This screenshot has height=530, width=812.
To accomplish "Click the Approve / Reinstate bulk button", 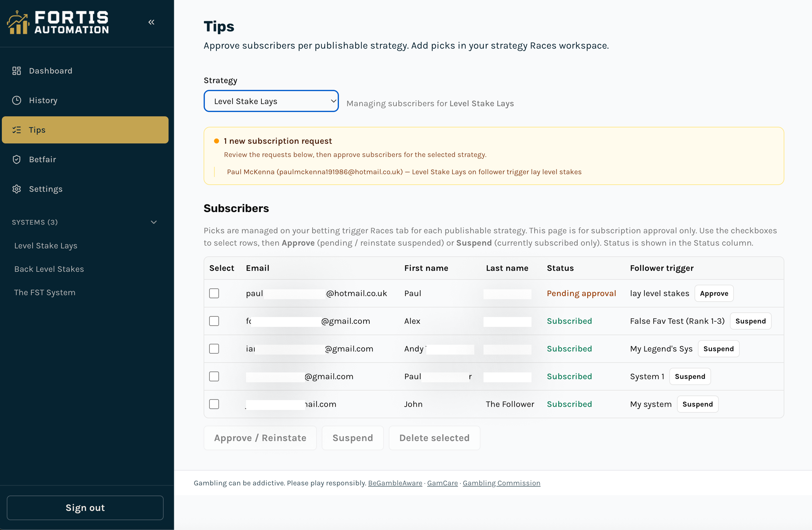I will tap(260, 438).
